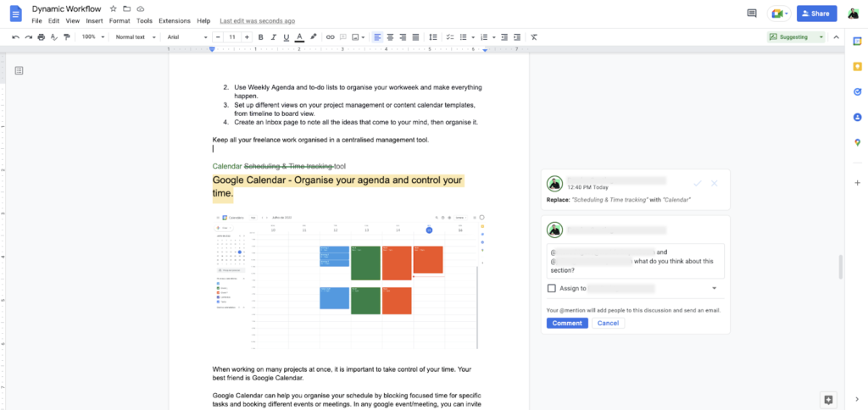Accept the suggestion with the checkmark
The image size is (868, 410).
(698, 183)
